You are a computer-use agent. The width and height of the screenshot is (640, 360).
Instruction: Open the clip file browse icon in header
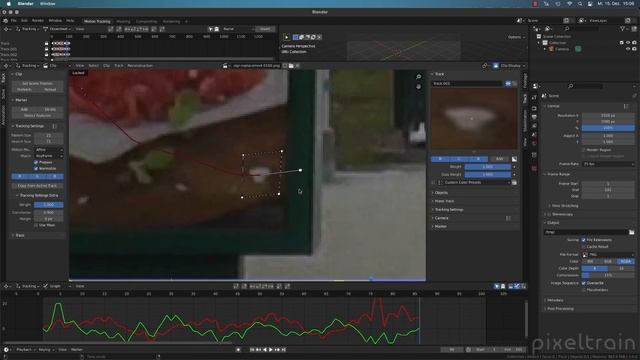click(x=291, y=66)
